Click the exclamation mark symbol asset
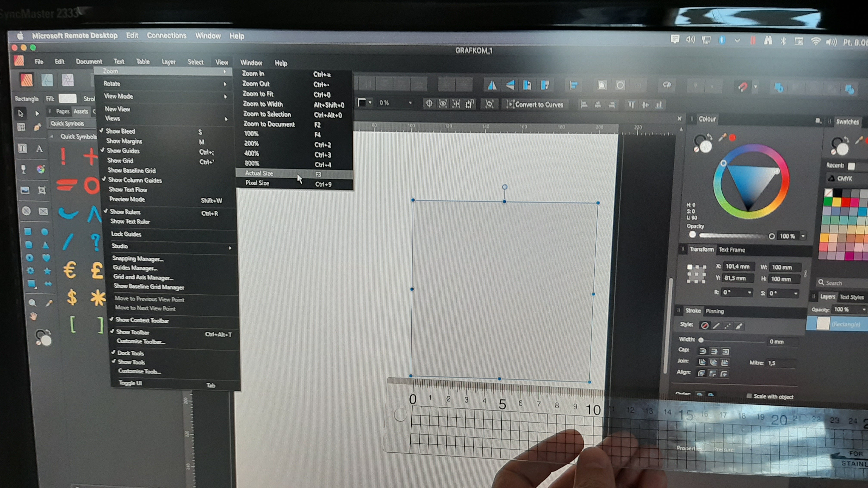 pos(63,157)
